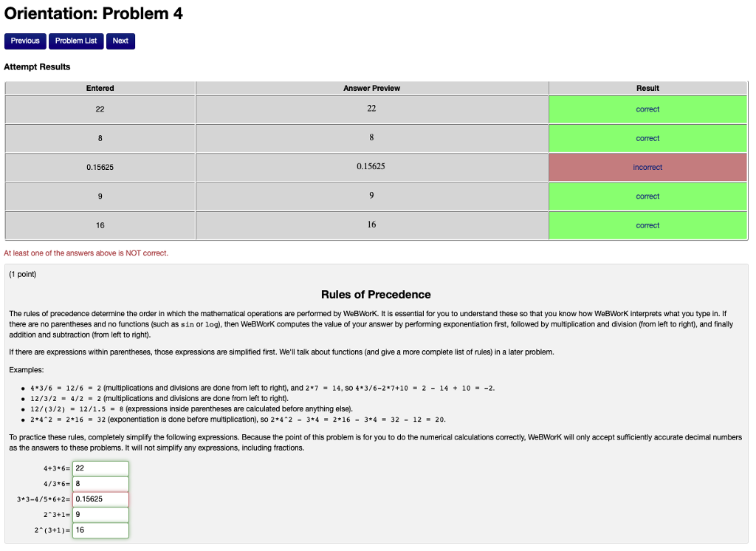
Task: Click the Result column header
Action: (647, 88)
